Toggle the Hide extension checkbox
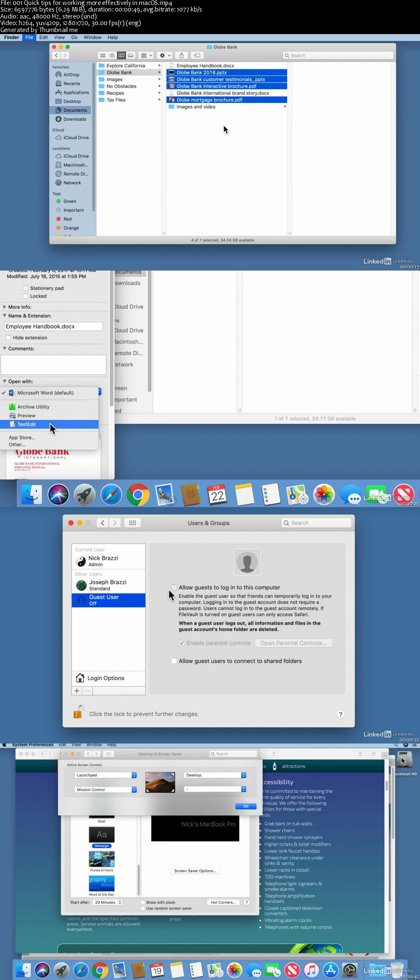 8,337
